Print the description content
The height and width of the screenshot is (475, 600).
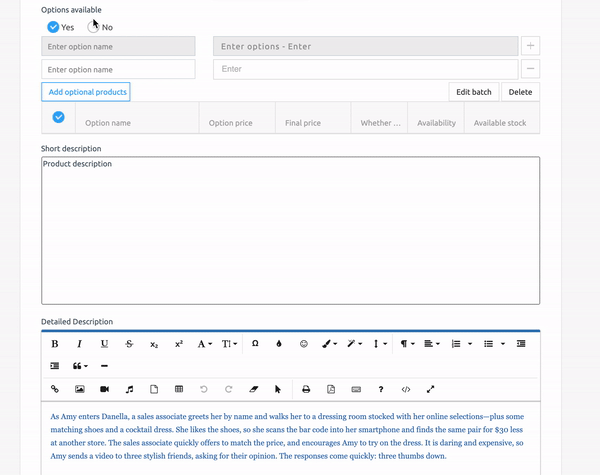[x=306, y=389]
